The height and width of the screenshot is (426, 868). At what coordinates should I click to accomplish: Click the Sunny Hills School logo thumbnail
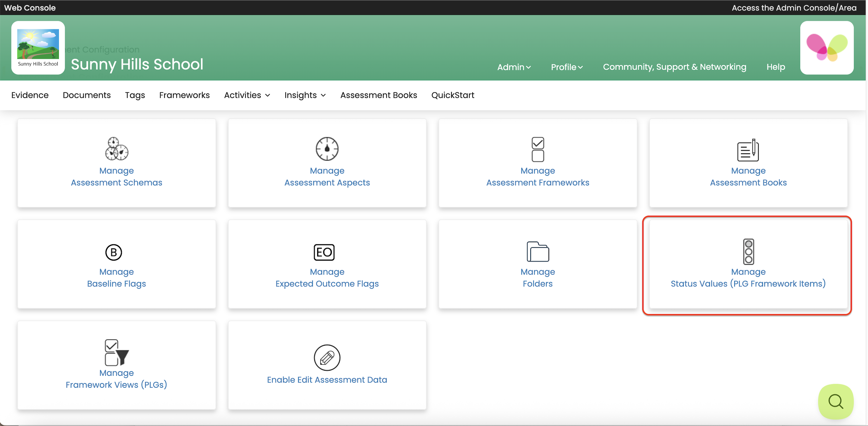click(38, 47)
